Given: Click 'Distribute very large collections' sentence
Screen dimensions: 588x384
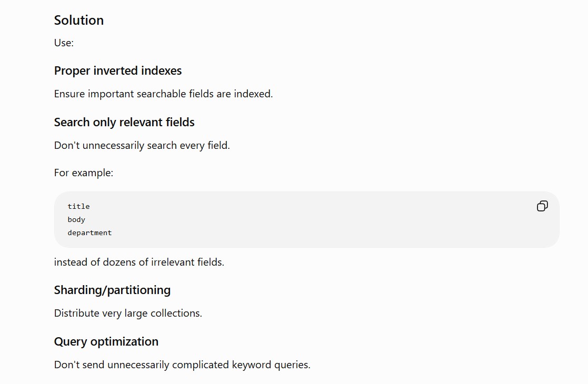Looking at the screenshot, I should (128, 313).
